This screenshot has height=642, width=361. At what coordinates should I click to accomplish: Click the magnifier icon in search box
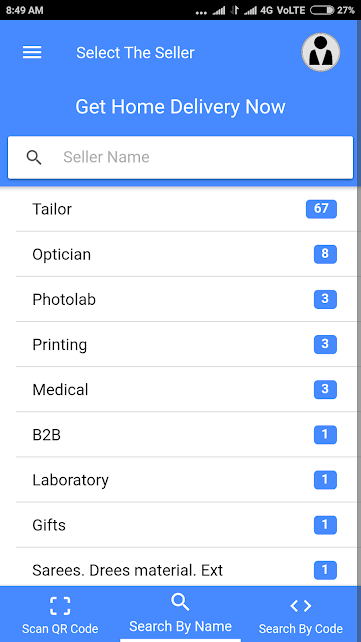pyautogui.click(x=34, y=157)
